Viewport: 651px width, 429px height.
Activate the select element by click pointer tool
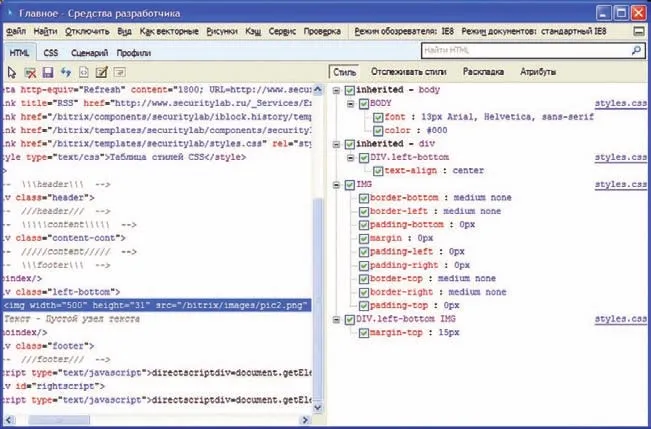point(12,73)
